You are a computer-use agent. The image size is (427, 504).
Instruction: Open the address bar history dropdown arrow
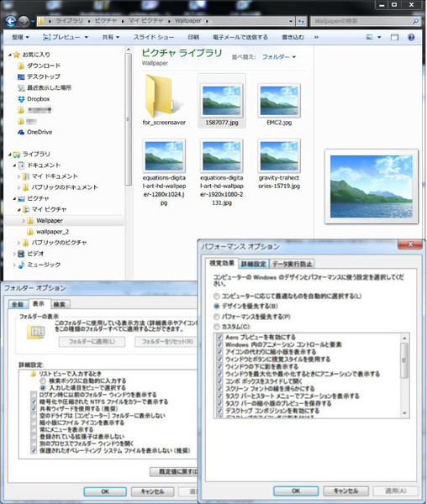[x=291, y=21]
